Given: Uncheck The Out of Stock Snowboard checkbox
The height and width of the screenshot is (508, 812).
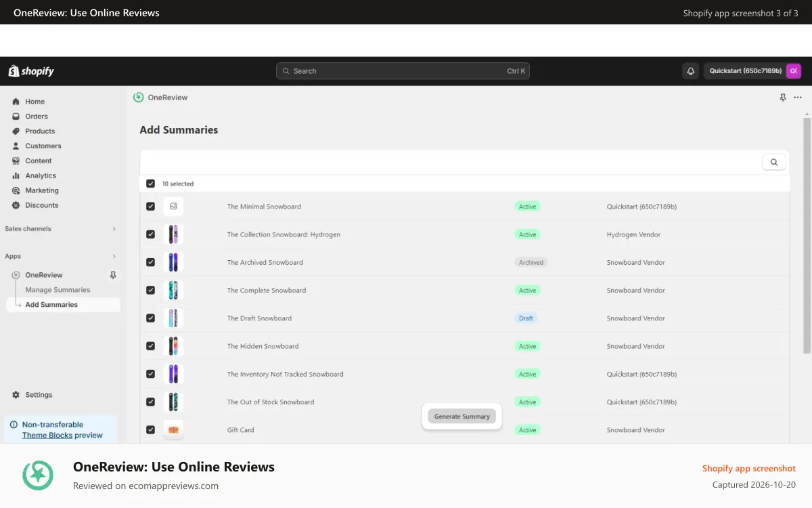Looking at the screenshot, I should click(150, 402).
